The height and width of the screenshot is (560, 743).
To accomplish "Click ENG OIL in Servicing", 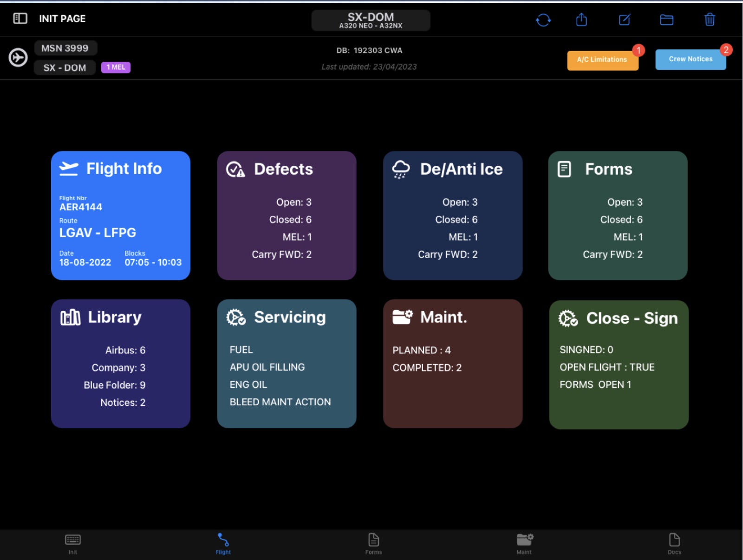I will [x=248, y=385].
